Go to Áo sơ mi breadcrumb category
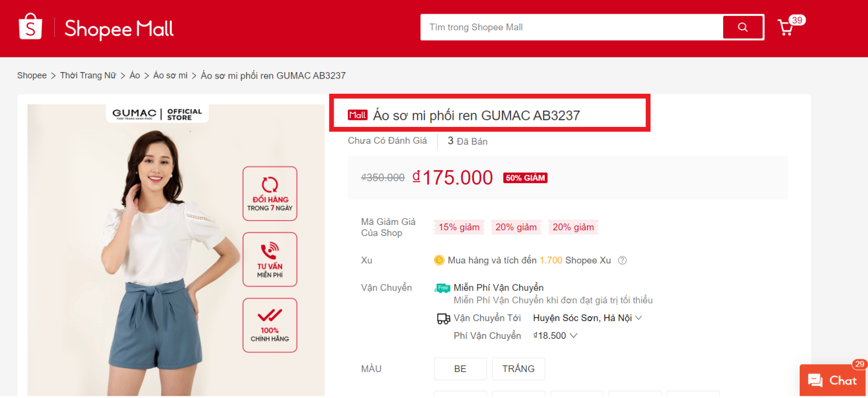The height and width of the screenshot is (398, 868). (x=170, y=75)
